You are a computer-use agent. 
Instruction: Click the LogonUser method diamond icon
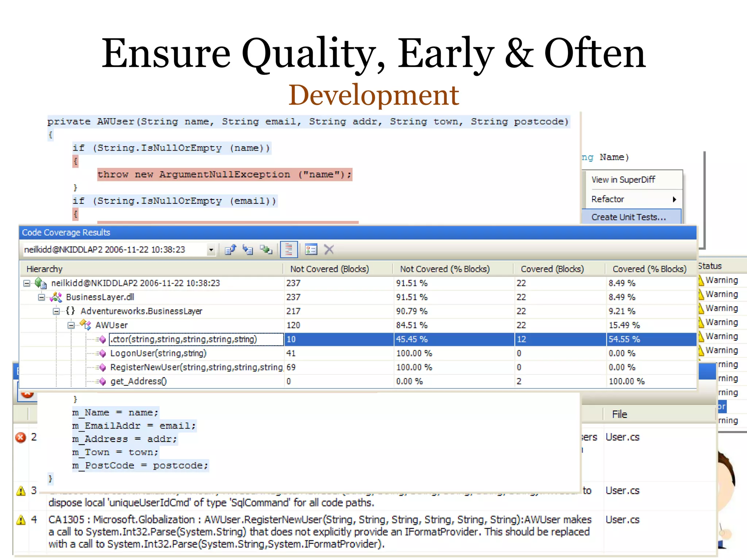(103, 353)
